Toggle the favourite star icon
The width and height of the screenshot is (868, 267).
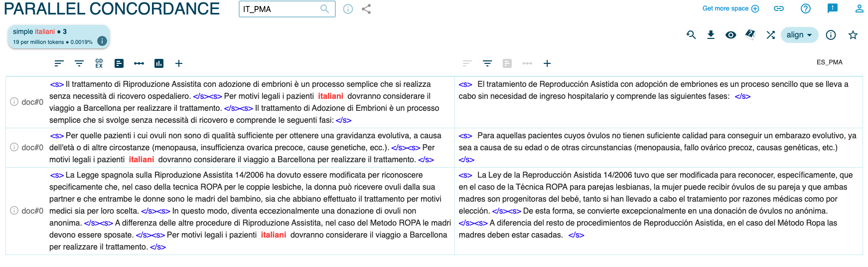[853, 35]
